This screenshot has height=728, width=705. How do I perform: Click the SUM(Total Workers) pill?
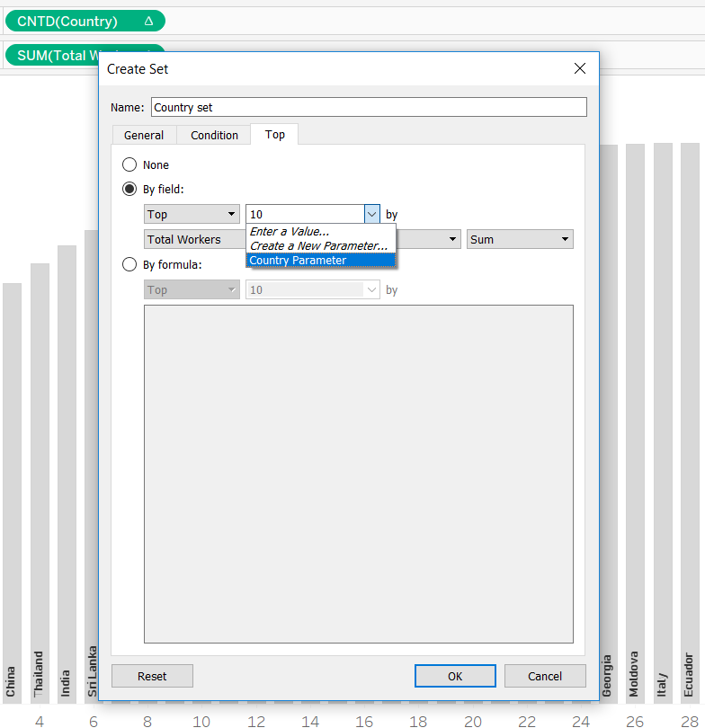[52, 55]
